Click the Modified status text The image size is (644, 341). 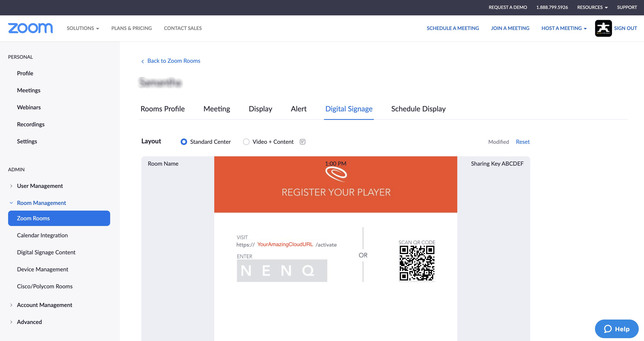(x=499, y=142)
